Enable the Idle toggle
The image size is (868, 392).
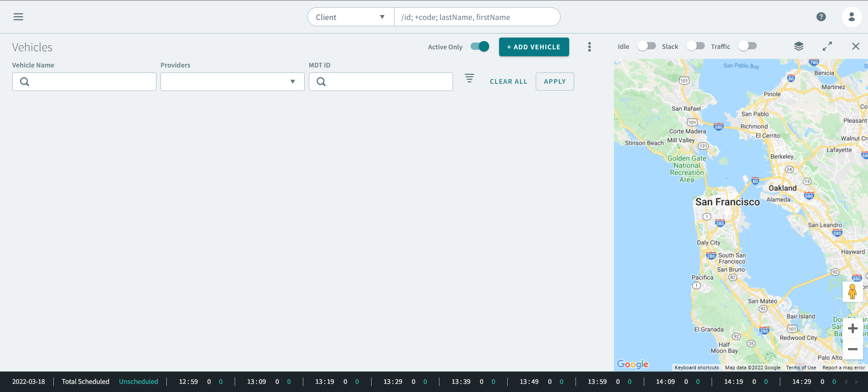coord(646,46)
